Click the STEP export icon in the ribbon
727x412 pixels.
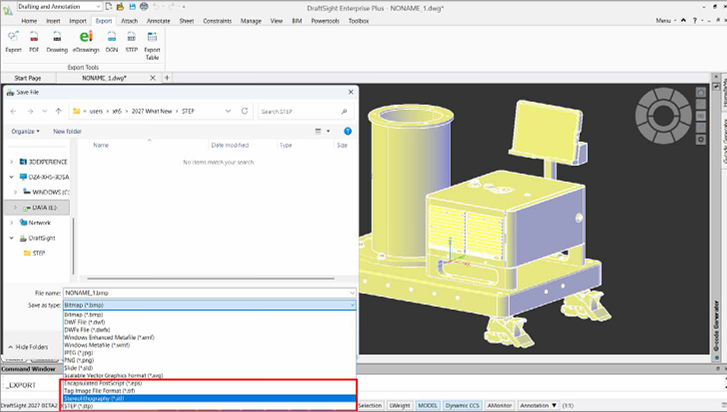pyautogui.click(x=132, y=37)
